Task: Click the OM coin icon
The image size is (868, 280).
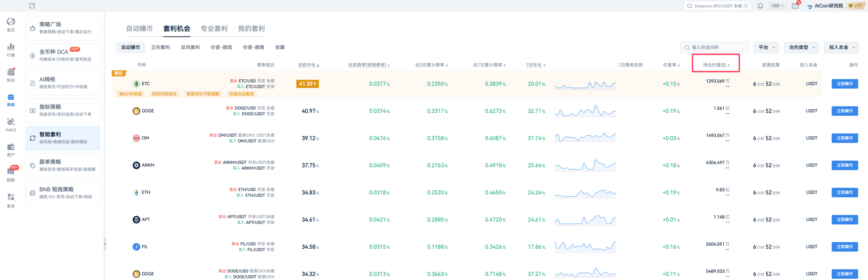Action: [x=136, y=138]
